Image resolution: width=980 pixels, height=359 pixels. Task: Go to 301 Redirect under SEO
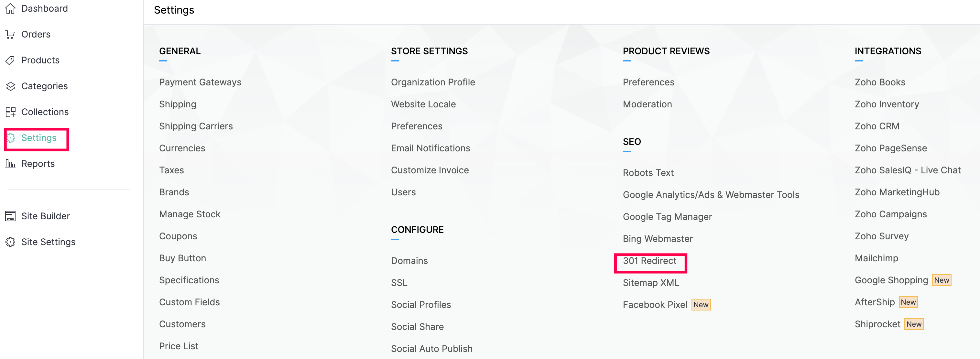click(649, 261)
